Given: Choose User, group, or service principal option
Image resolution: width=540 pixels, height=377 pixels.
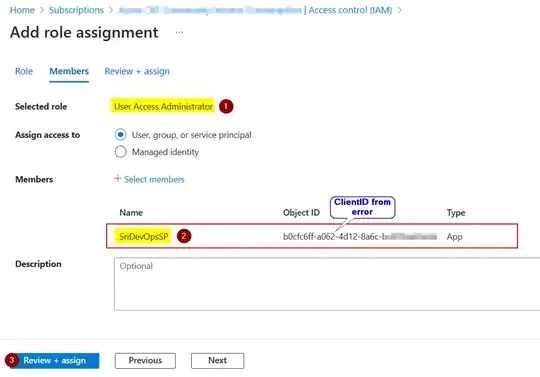Looking at the screenshot, I should [x=121, y=135].
